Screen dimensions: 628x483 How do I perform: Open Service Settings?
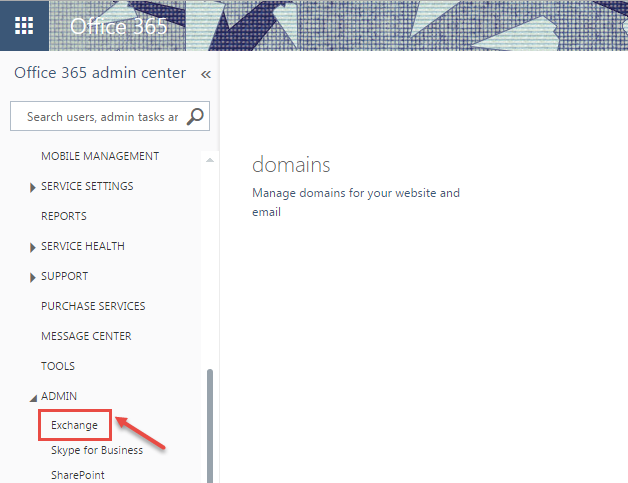(87, 186)
